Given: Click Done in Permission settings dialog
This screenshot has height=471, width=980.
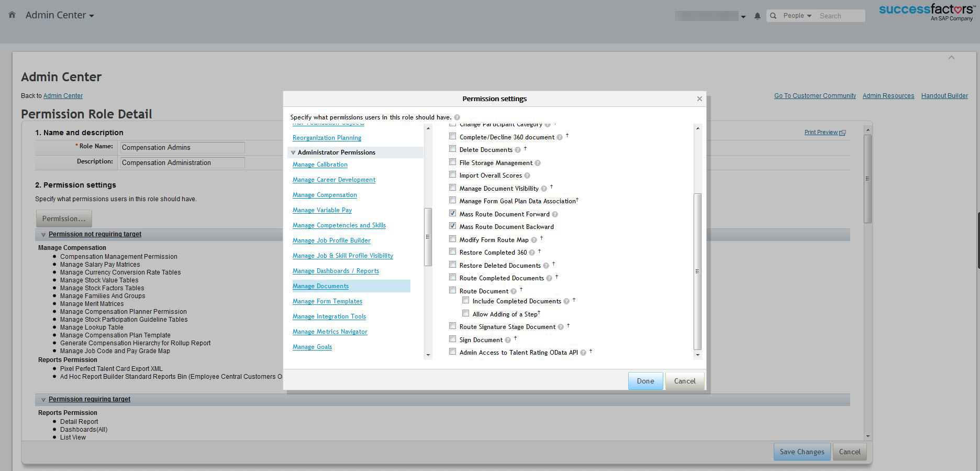Looking at the screenshot, I should [x=645, y=381].
